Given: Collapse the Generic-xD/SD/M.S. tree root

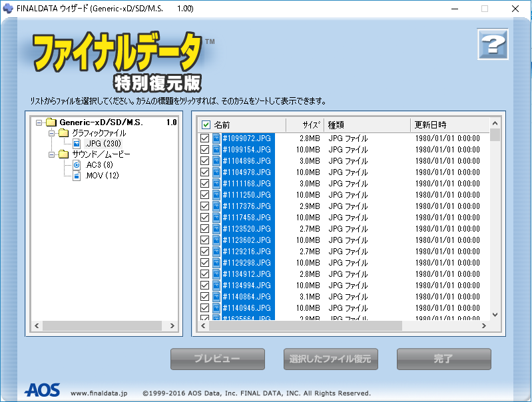Looking at the screenshot, I should [x=39, y=122].
